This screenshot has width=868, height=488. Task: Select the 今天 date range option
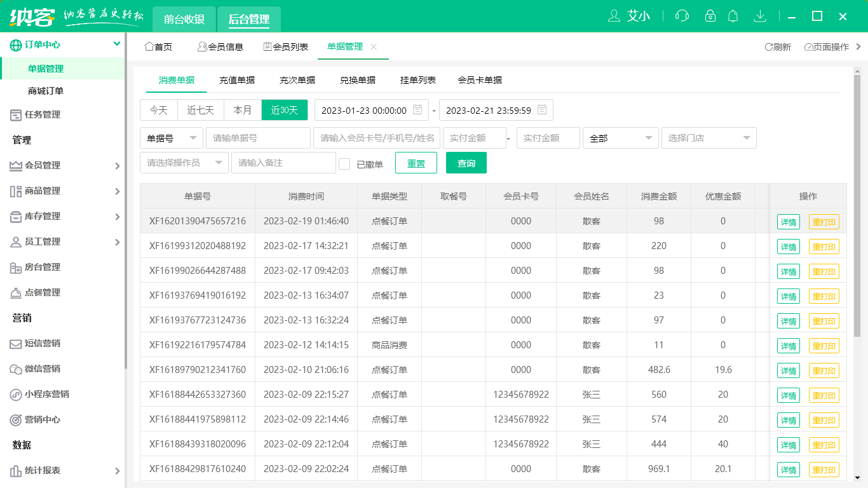(x=159, y=110)
